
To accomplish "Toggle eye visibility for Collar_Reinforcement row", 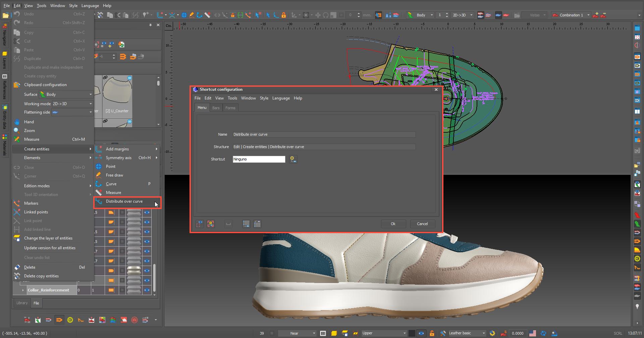I will pyautogui.click(x=147, y=290).
